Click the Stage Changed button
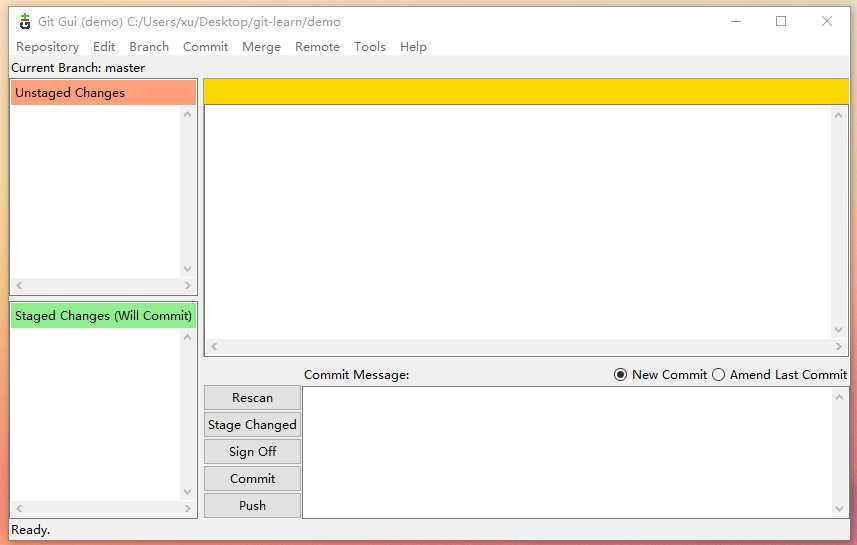 pyautogui.click(x=253, y=425)
